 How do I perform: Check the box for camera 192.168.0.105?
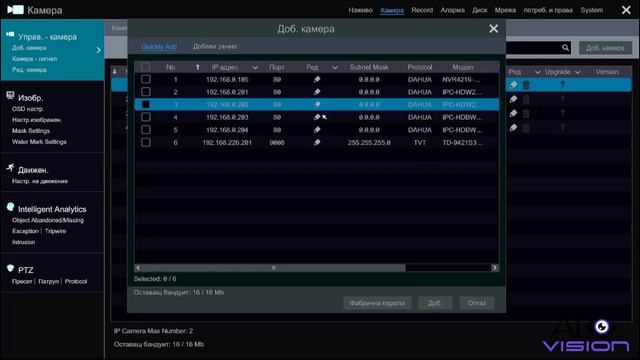[145, 79]
